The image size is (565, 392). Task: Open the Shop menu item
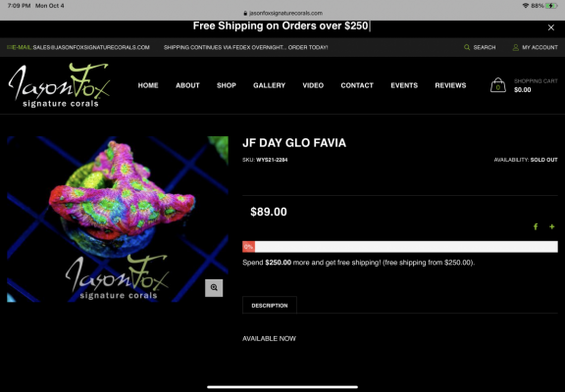pyautogui.click(x=227, y=85)
